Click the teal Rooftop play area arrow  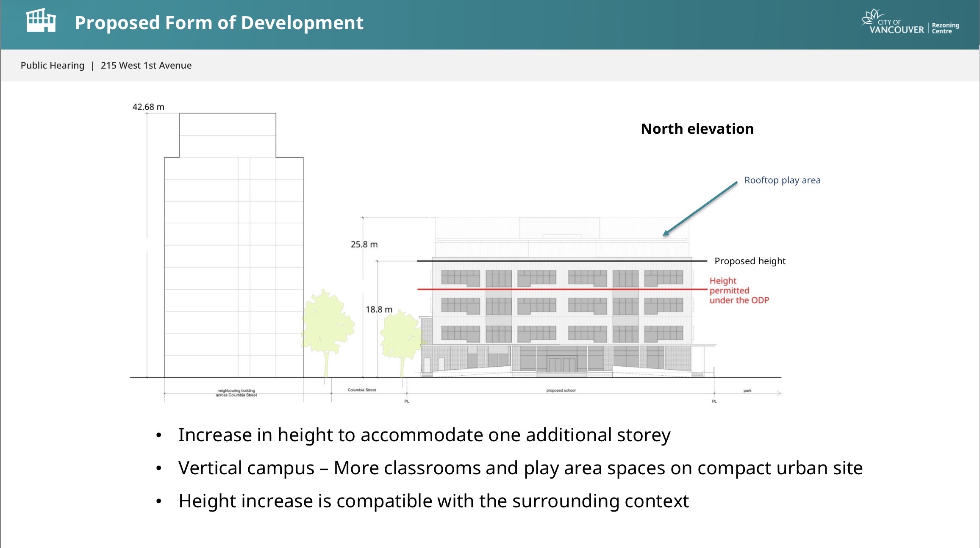coord(700,209)
